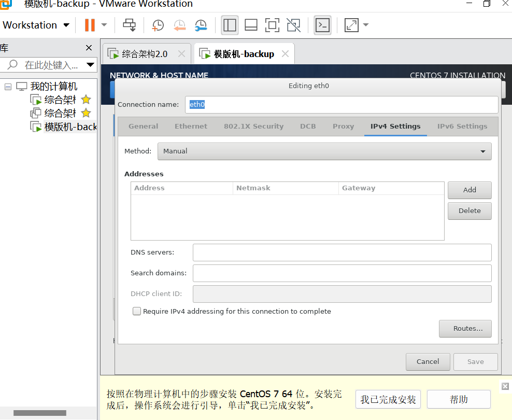Toggle favorite star on second 综合架 VM
The width and height of the screenshot is (512, 420).
[x=86, y=113]
